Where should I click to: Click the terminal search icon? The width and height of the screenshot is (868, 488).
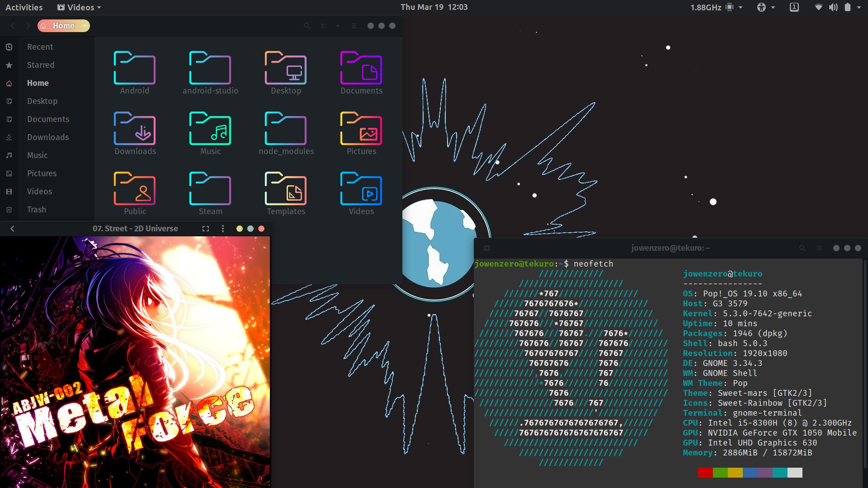pos(802,248)
